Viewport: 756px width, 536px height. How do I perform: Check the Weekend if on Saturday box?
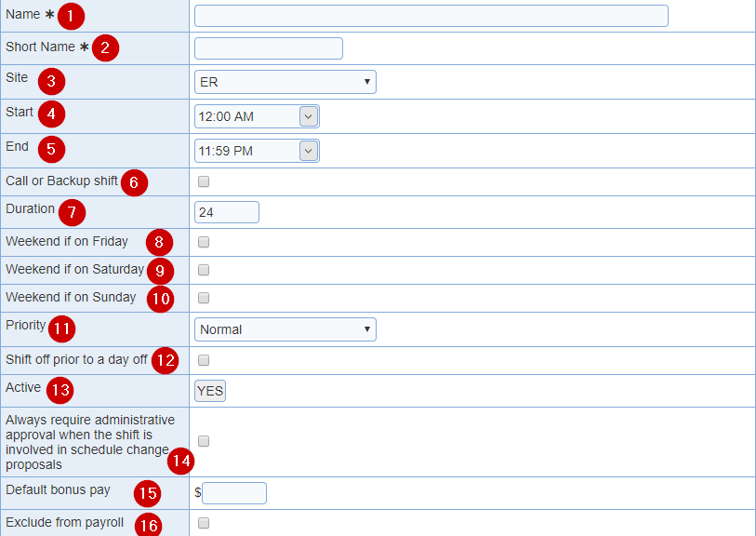coord(204,270)
